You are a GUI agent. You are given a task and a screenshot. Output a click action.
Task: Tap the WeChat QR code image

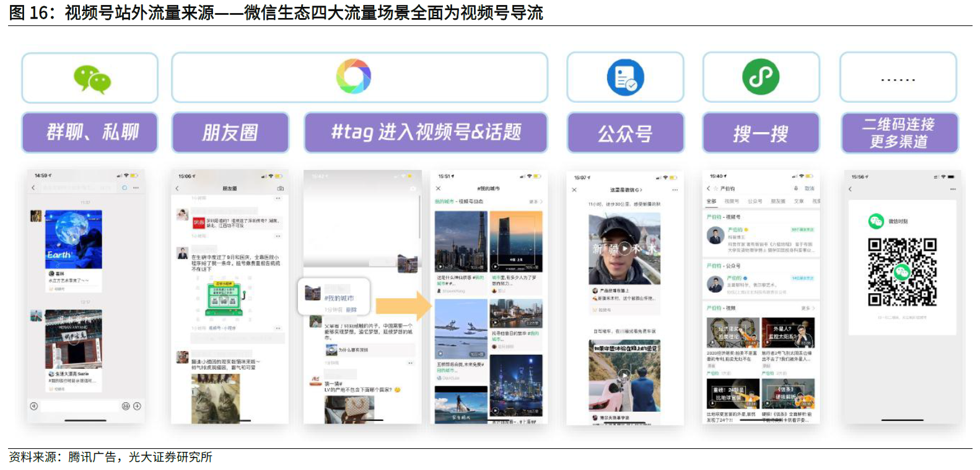pyautogui.click(x=901, y=272)
